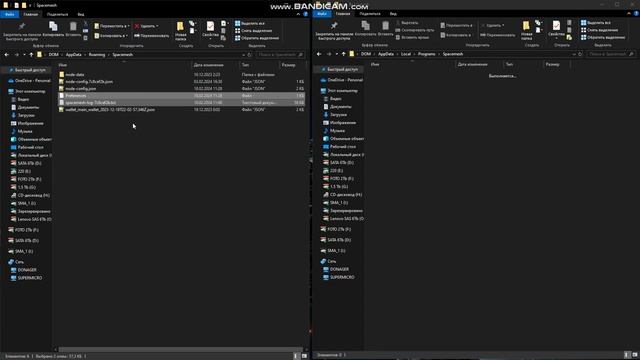Open Share tab in right Local window
Image resolution: width=640 pixels, height=360 pixels.
point(370,14)
